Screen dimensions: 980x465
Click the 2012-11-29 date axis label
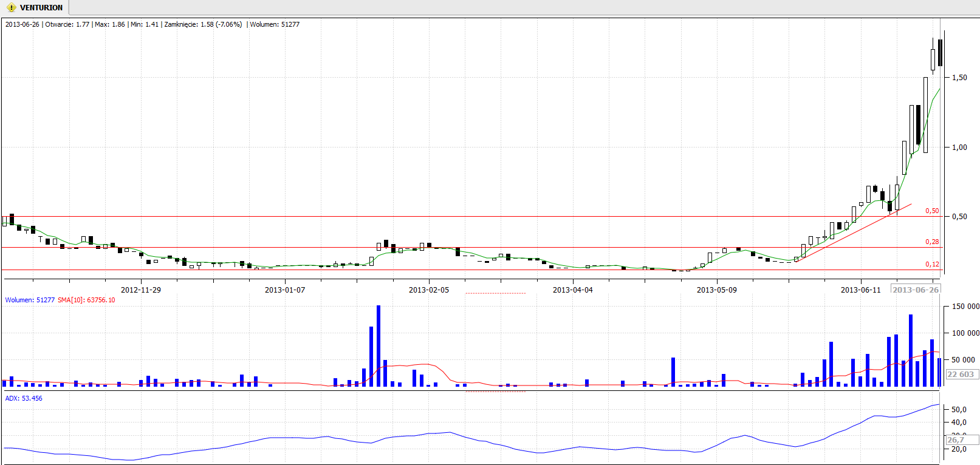pyautogui.click(x=141, y=290)
